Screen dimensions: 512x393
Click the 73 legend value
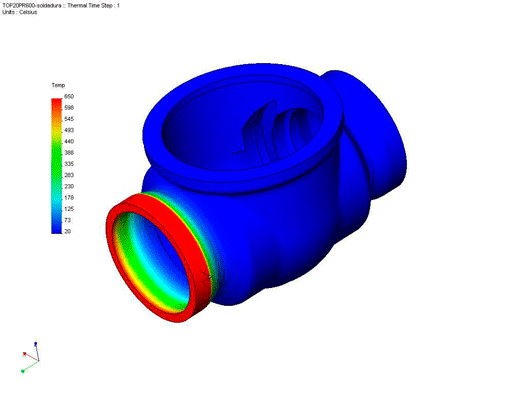pyautogui.click(x=68, y=220)
